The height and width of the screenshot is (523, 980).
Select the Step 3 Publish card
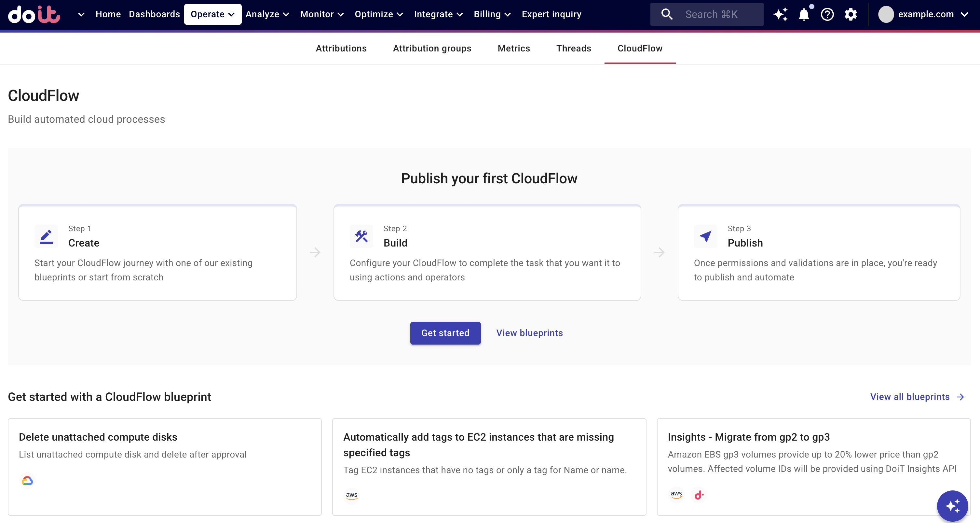tap(819, 253)
